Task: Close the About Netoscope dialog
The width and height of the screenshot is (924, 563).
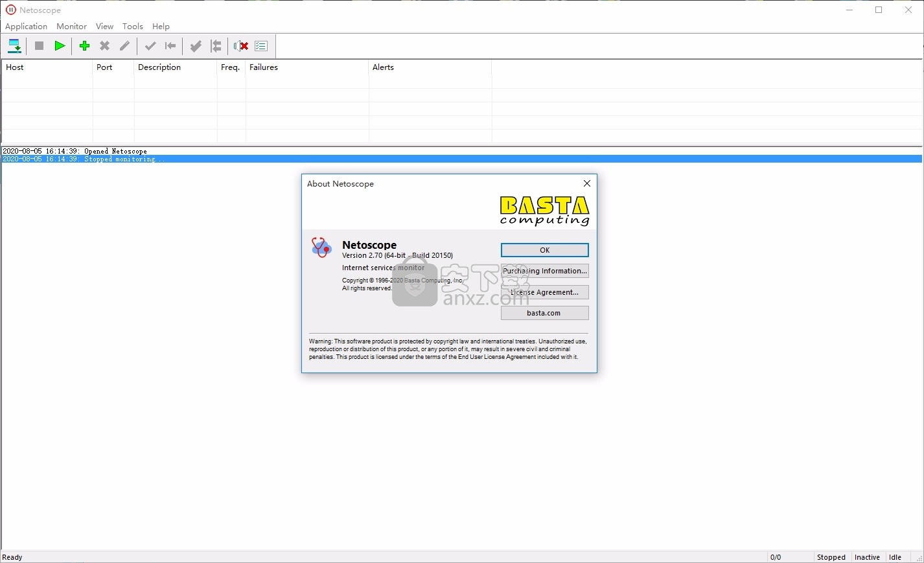Action: click(587, 183)
